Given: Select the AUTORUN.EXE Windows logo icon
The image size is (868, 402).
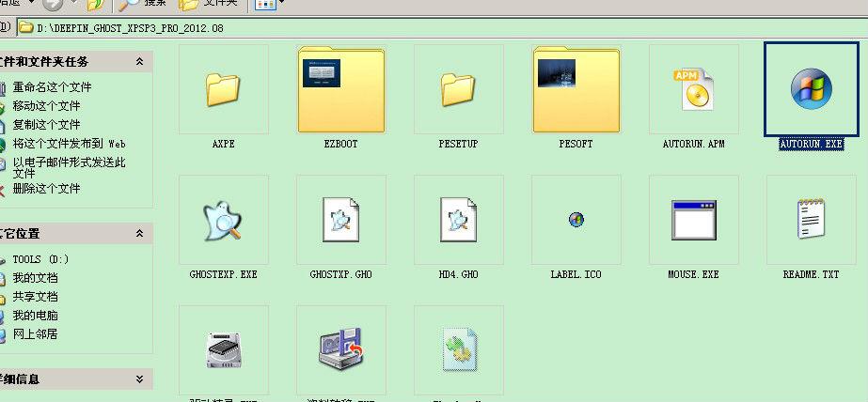Looking at the screenshot, I should tap(810, 90).
